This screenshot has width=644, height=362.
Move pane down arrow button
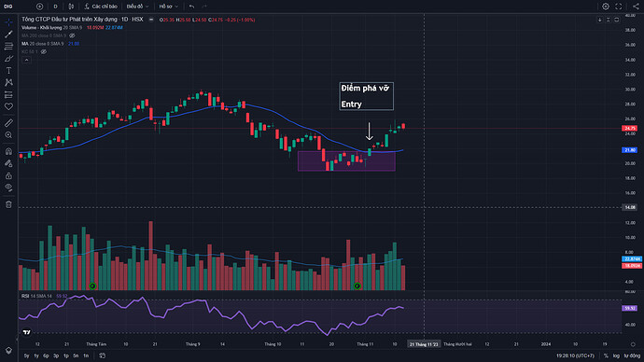point(599,20)
